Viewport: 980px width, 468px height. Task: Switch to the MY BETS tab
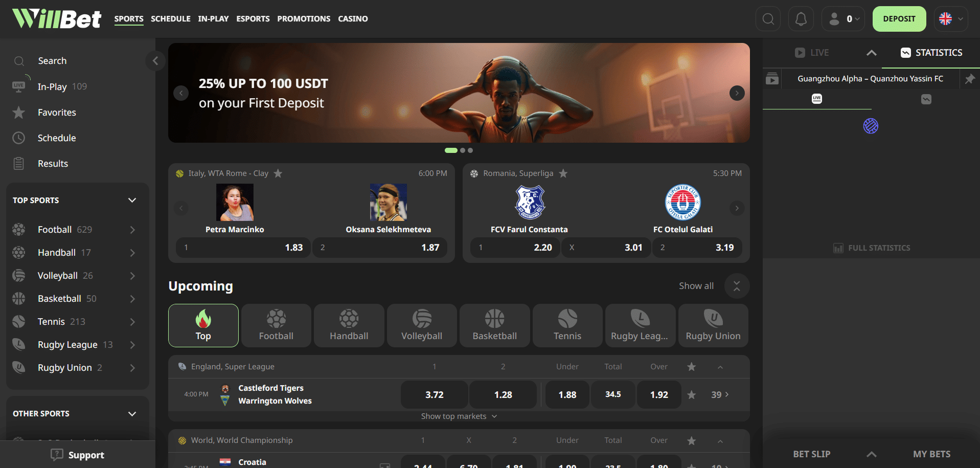tap(931, 454)
